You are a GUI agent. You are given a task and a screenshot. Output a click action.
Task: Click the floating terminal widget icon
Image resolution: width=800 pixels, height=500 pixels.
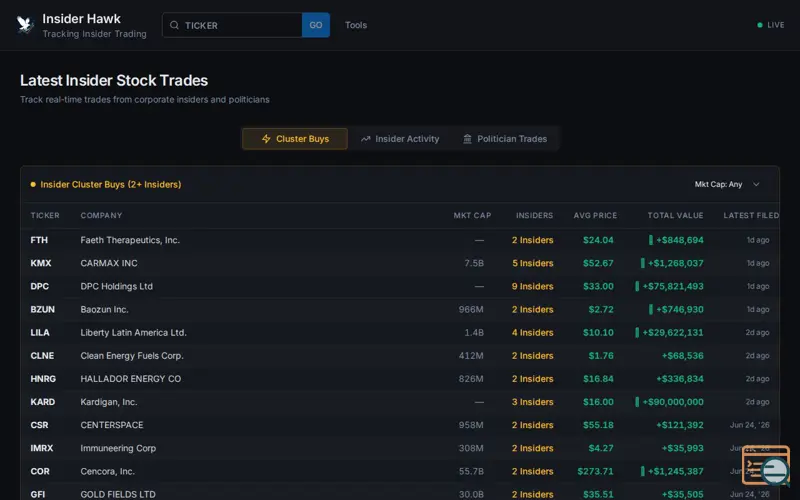(765, 465)
